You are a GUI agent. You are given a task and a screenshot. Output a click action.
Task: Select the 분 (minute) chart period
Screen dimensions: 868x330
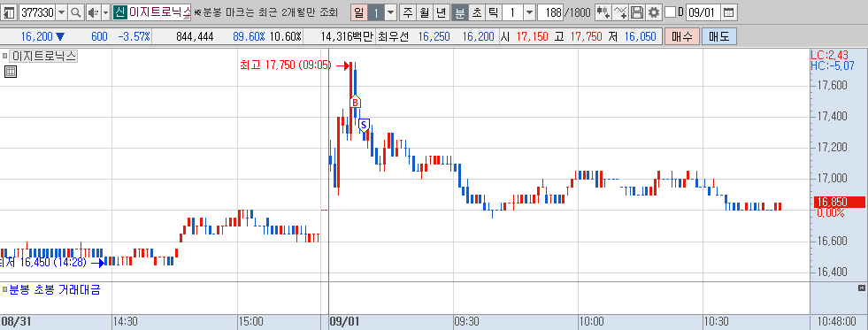tap(459, 12)
